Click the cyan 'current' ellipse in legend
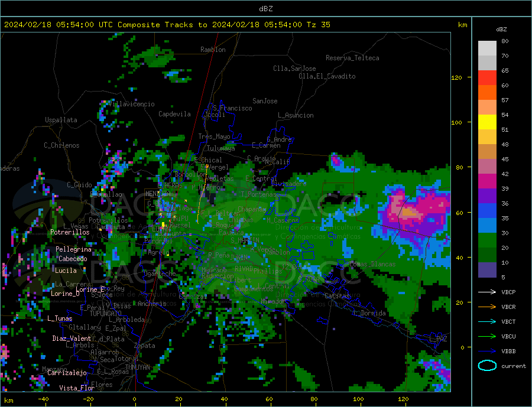This screenshot has width=532, height=407. tap(487, 366)
